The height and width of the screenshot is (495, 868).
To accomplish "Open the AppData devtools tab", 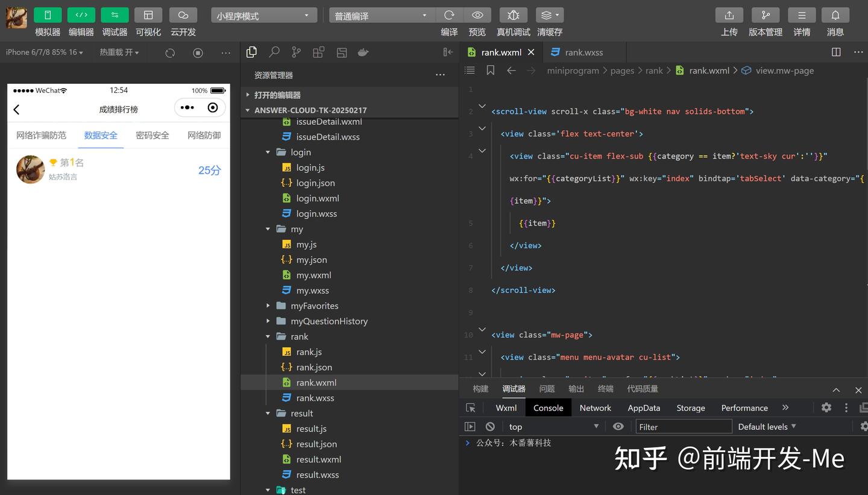I will (644, 408).
